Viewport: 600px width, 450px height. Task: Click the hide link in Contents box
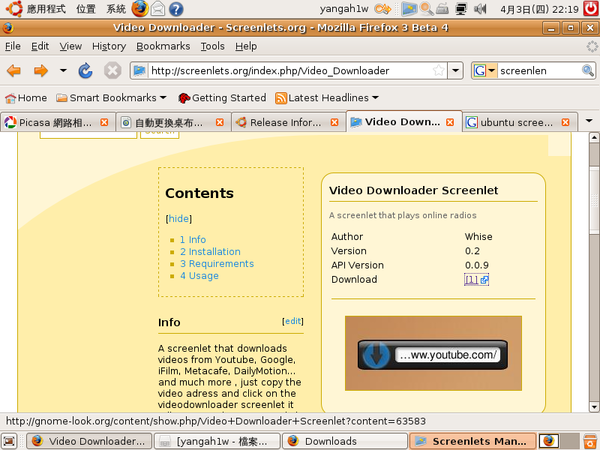(179, 218)
